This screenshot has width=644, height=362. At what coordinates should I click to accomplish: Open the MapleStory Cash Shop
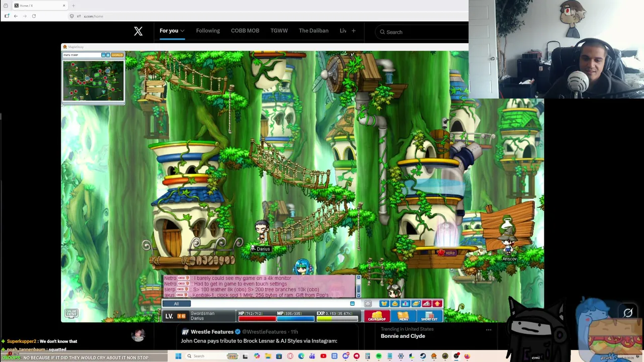(377, 316)
